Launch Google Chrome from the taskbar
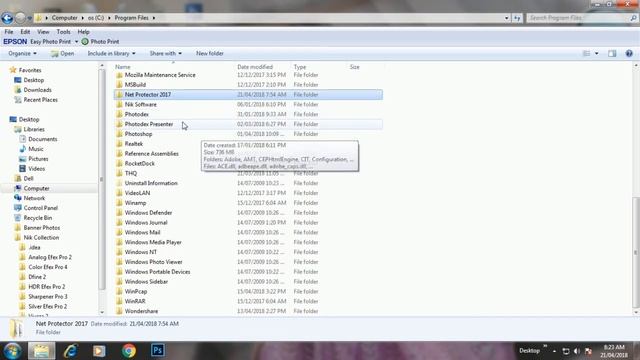Screen dimensions: 640x360 129,351
